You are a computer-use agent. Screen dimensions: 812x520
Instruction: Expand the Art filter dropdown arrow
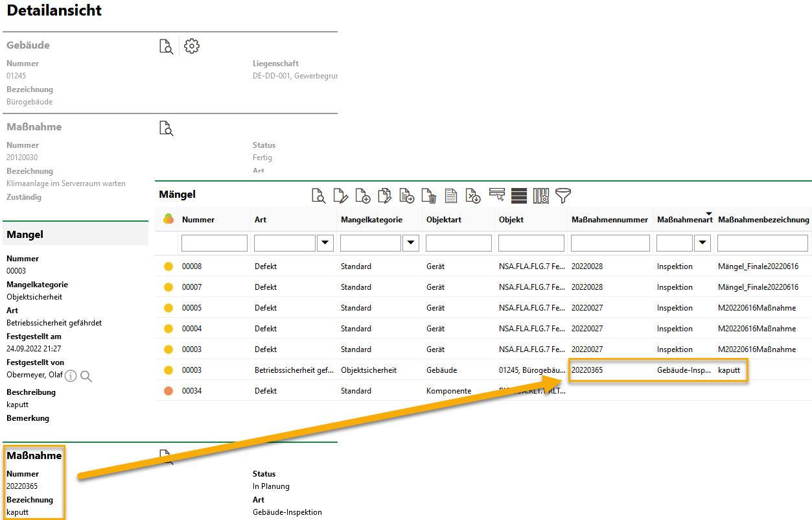pos(325,243)
